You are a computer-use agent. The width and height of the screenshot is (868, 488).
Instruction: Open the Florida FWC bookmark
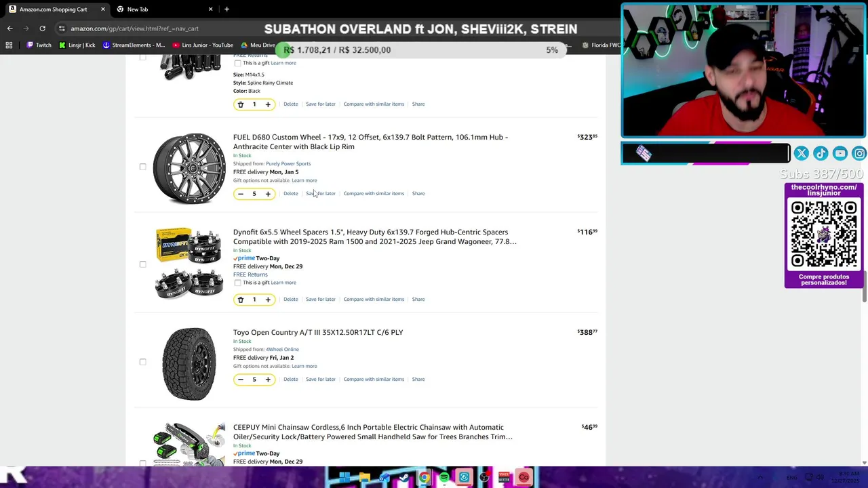click(x=601, y=45)
